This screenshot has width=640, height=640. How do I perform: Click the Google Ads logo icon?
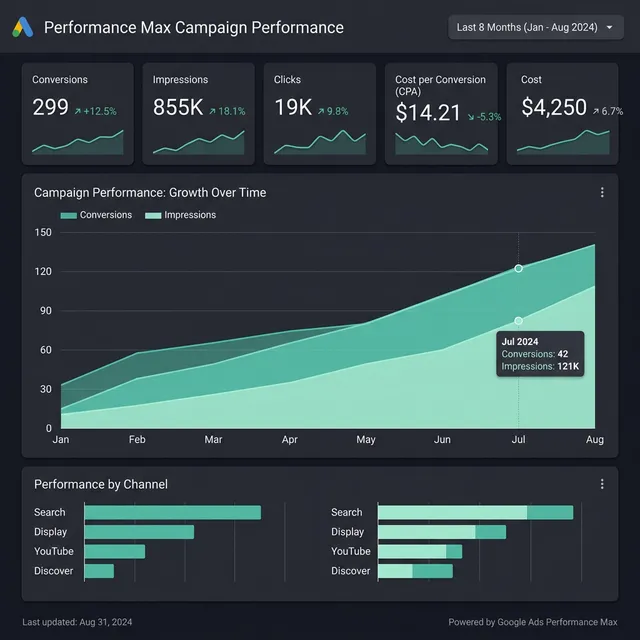coord(22,28)
